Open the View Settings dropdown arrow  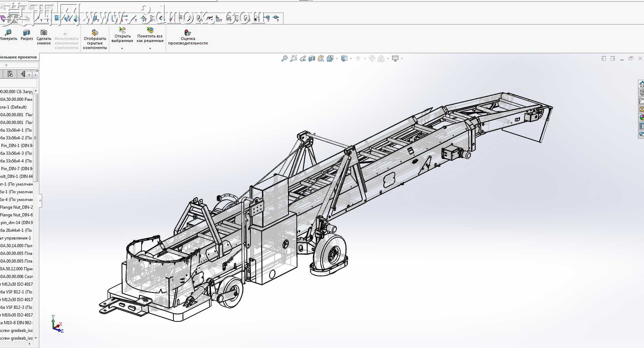402,59
